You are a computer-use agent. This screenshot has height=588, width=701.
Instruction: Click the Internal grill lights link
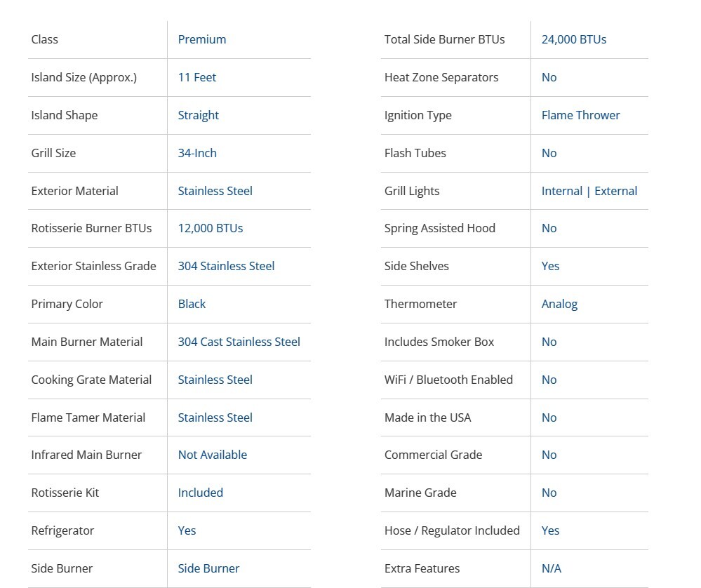(x=562, y=191)
